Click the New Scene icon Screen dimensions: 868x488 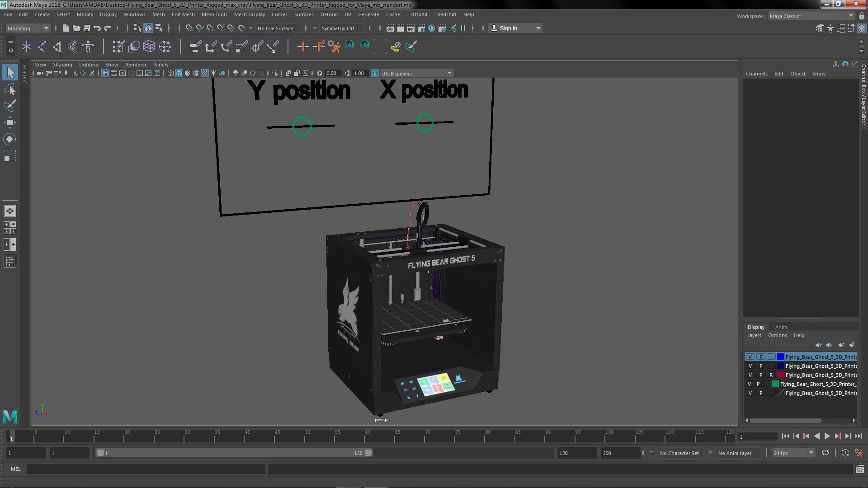66,28
